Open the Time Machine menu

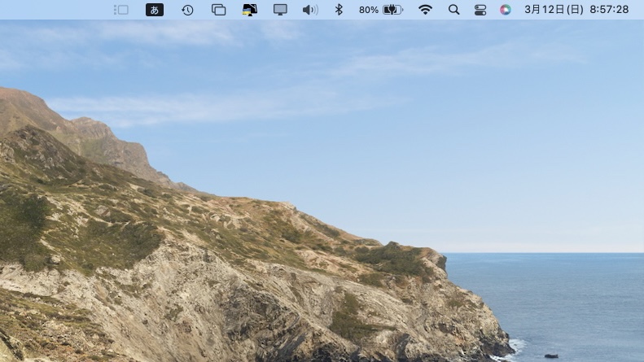coord(187,10)
